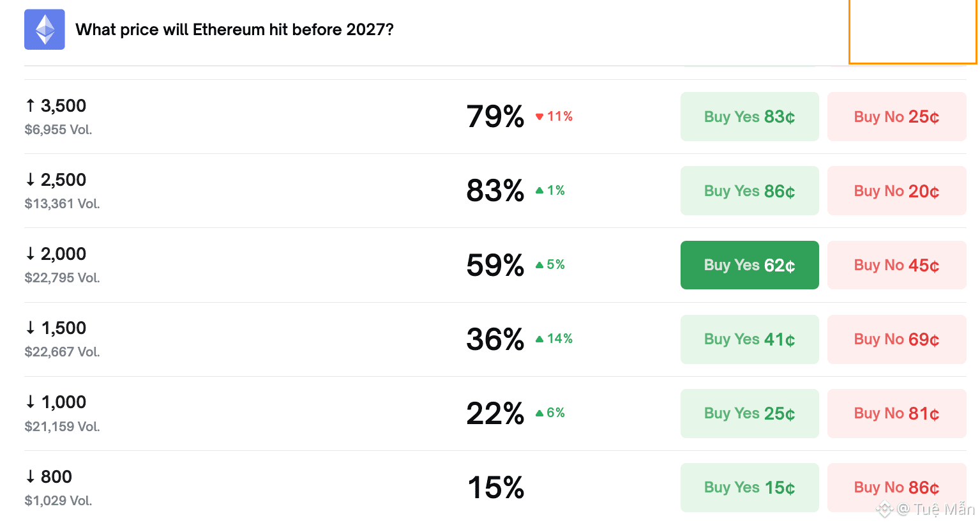Image resolution: width=980 pixels, height=525 pixels.
Task: Choose Buy No 20¢ for 2,500
Action: 896,191
